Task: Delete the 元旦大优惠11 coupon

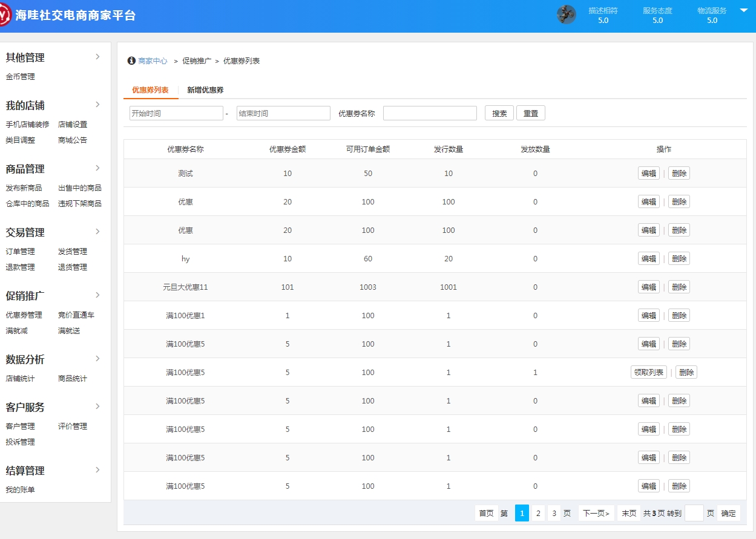Action: 679,287
